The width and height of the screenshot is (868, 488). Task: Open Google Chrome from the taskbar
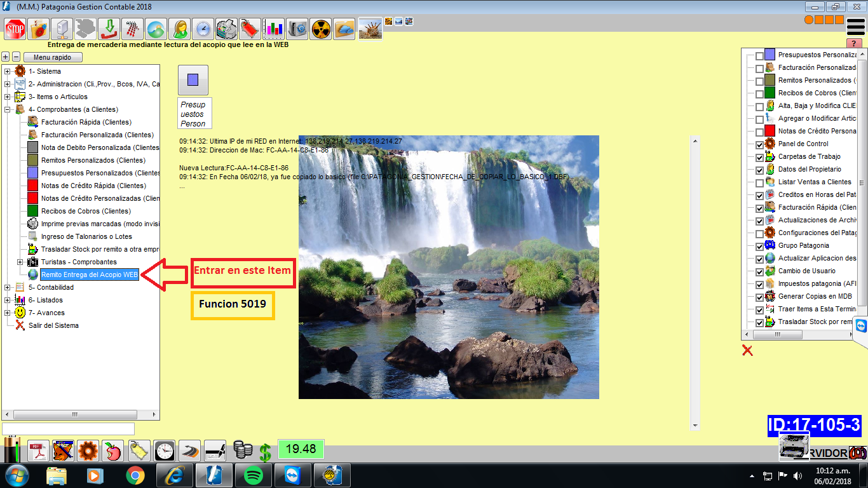click(135, 475)
